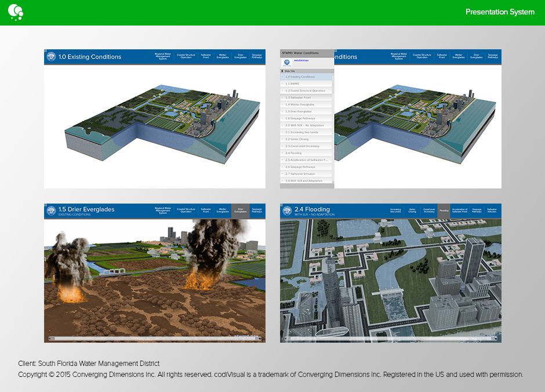Click the progress bar under Drier Everglades slide

pyautogui.click(x=155, y=338)
